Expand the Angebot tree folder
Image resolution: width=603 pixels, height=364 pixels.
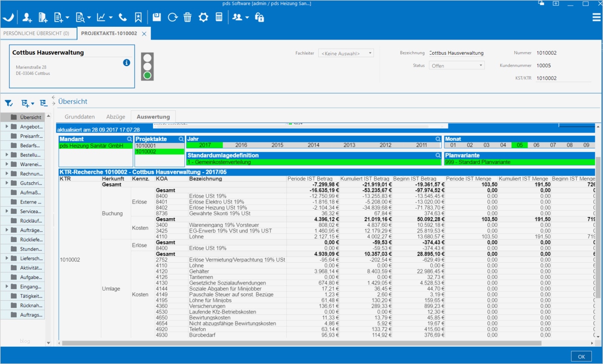7,127
